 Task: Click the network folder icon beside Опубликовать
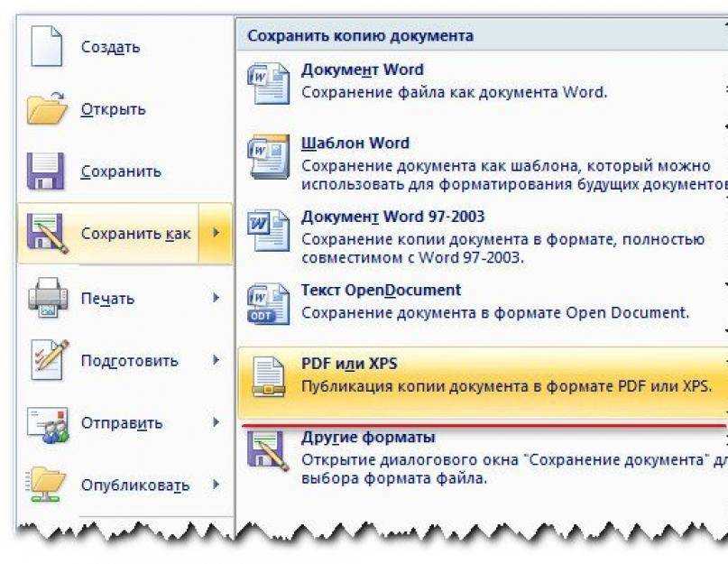tap(46, 485)
